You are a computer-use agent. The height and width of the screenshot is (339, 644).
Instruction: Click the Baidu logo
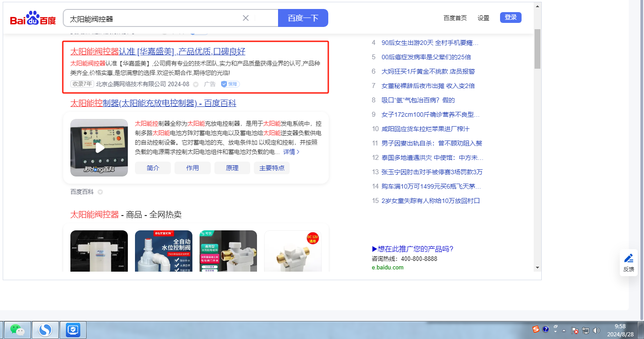(33, 18)
